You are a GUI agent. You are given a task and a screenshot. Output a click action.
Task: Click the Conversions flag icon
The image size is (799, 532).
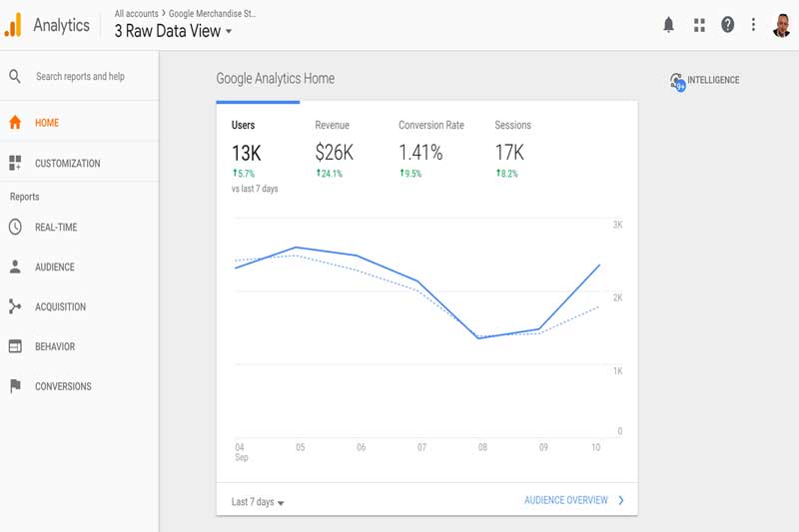tap(15, 386)
